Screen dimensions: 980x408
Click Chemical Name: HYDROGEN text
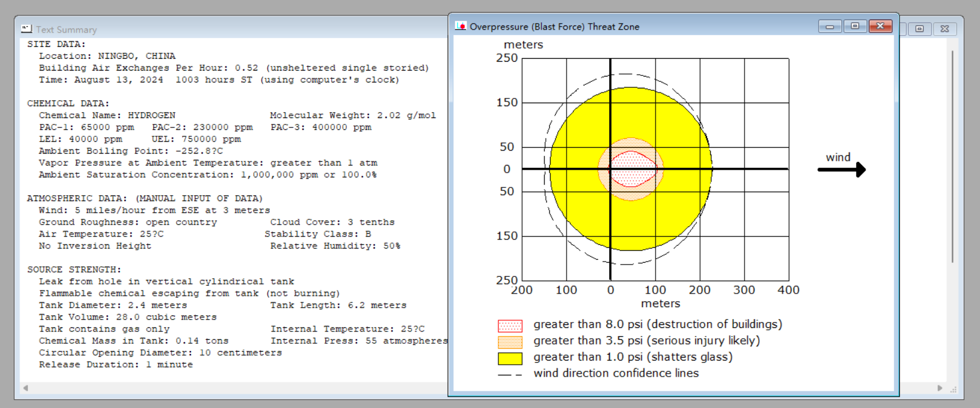107,116
